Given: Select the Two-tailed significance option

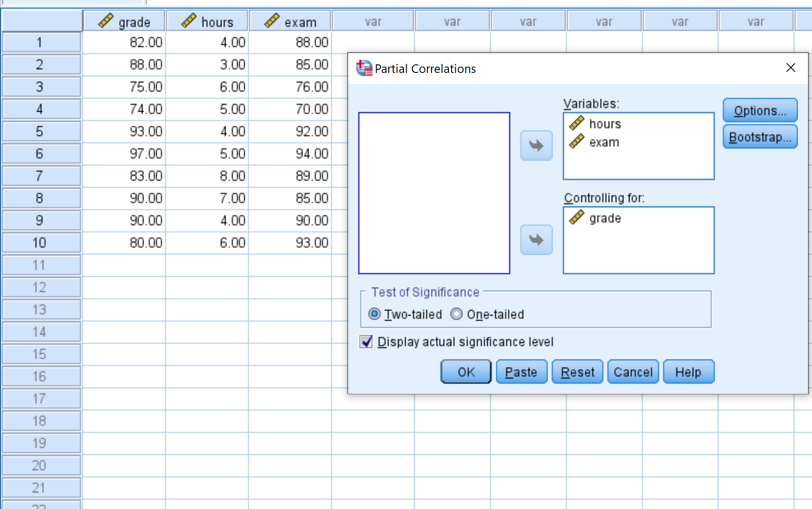Looking at the screenshot, I should [x=374, y=314].
